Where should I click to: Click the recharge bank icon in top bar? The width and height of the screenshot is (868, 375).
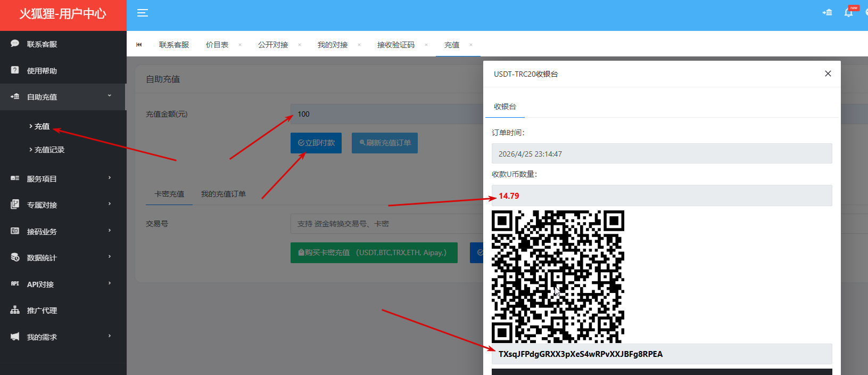point(828,12)
